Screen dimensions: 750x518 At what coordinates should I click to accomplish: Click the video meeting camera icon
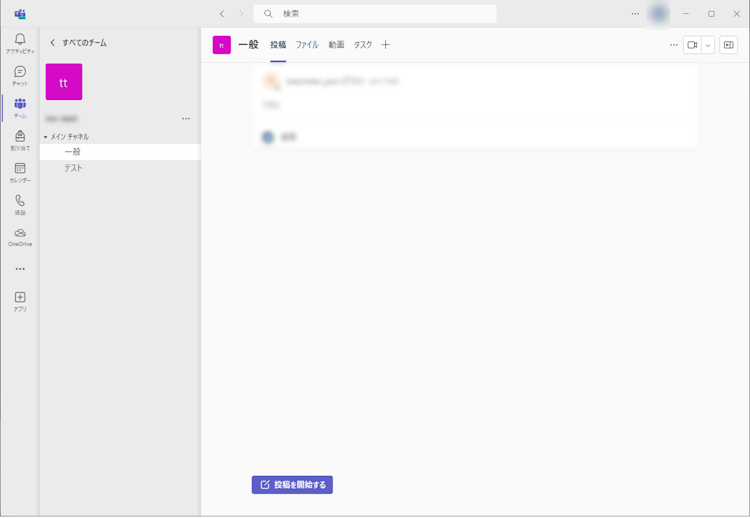[691, 45]
